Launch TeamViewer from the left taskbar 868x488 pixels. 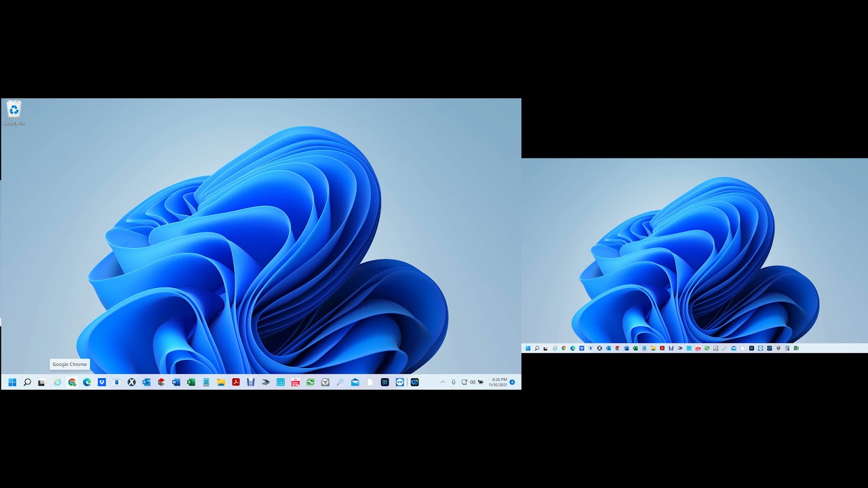point(399,382)
